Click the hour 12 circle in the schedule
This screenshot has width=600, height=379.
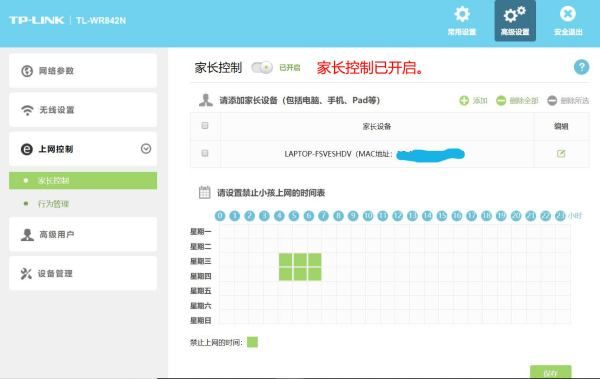tap(398, 216)
